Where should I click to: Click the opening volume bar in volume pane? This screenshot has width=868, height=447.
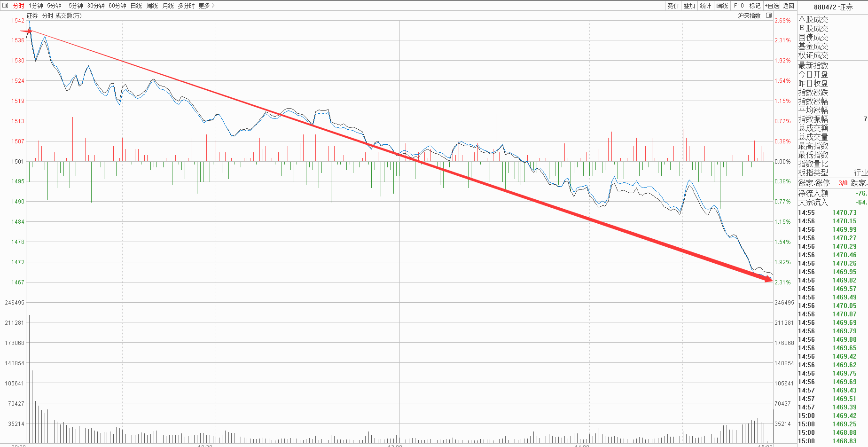(x=29, y=379)
